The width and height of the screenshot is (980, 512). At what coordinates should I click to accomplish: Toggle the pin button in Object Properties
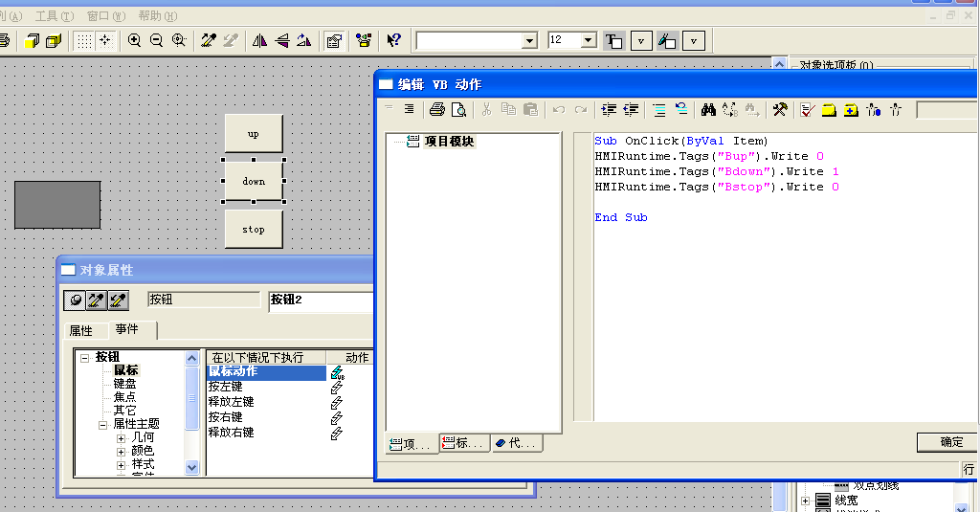(x=75, y=301)
